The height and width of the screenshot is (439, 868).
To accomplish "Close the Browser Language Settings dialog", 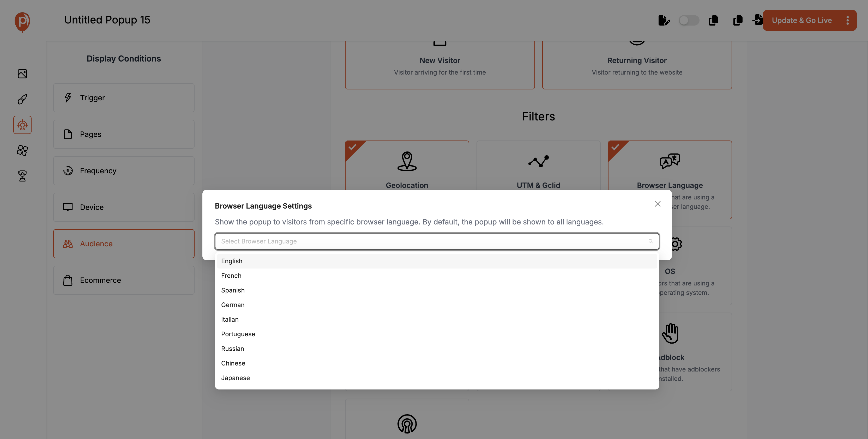I will point(658,204).
